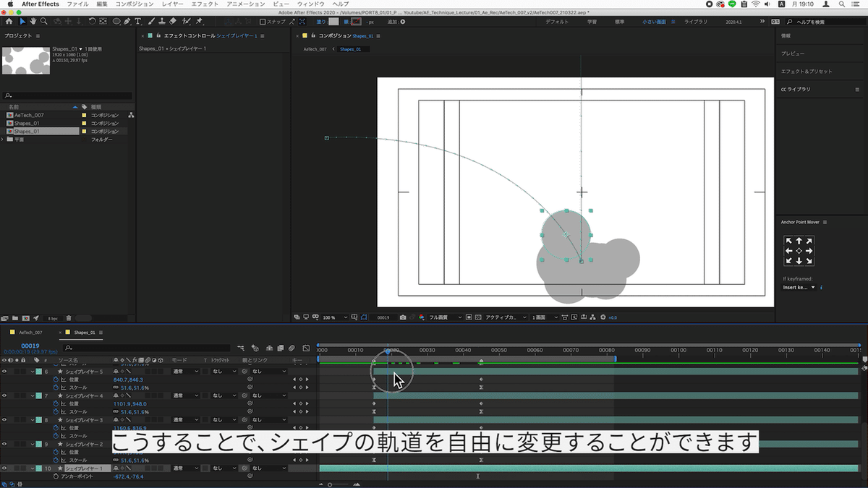This screenshot has height=488, width=868.
Task: Activate the Puppet Pin tool
Action: point(199,22)
